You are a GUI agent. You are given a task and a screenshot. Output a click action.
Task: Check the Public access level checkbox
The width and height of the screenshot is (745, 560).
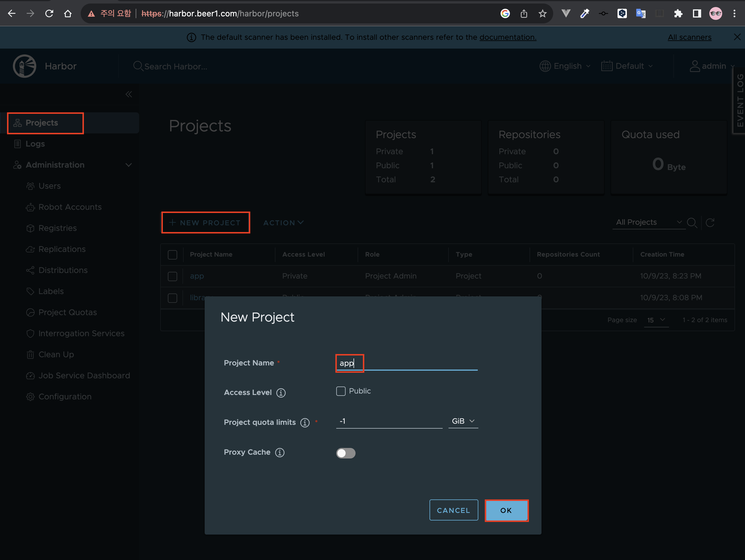[341, 391]
